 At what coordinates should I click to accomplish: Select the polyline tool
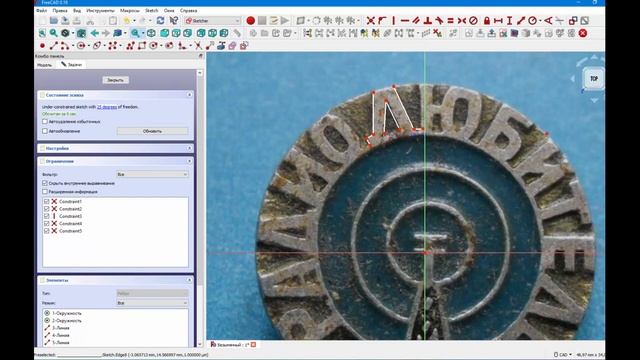pyautogui.click(x=130, y=46)
